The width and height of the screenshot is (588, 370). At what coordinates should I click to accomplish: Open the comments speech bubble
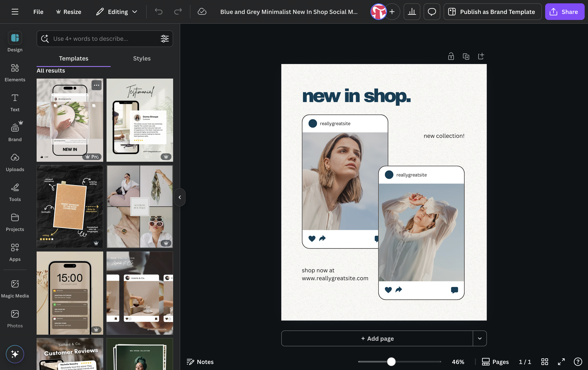click(x=432, y=12)
